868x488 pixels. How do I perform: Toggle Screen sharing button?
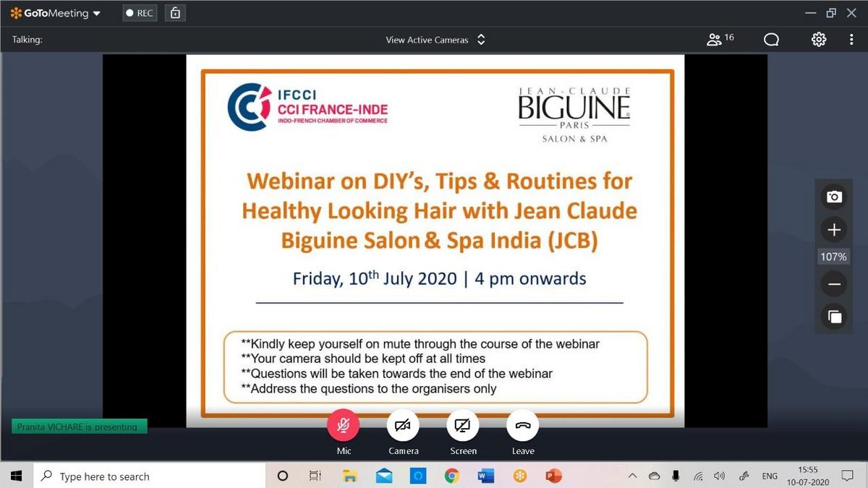[x=463, y=426]
